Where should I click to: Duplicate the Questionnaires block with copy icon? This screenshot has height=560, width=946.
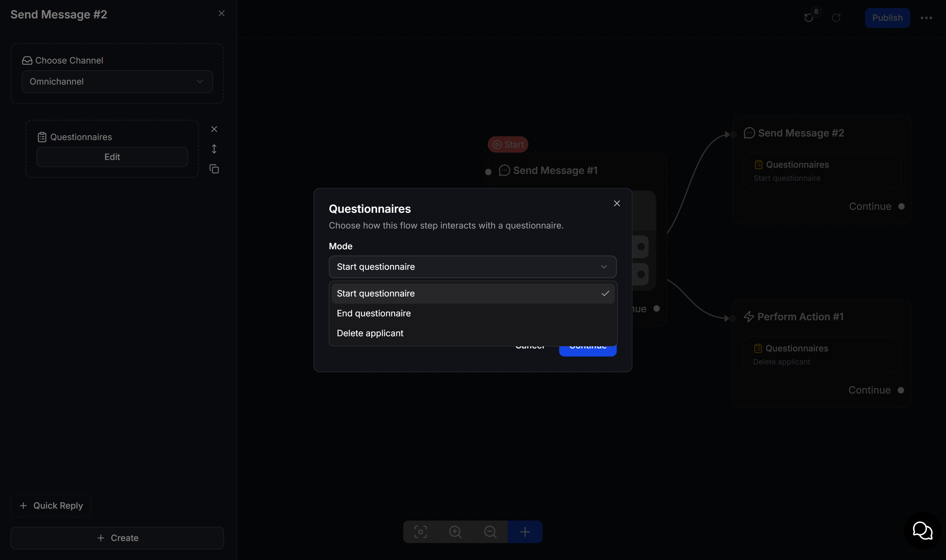(214, 169)
